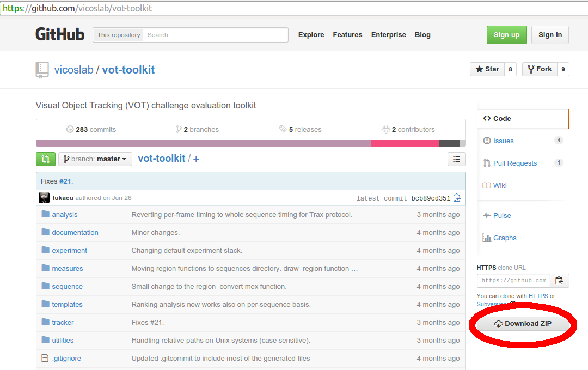Click the pink segment of language bar
The image size is (588, 370).
(405, 143)
